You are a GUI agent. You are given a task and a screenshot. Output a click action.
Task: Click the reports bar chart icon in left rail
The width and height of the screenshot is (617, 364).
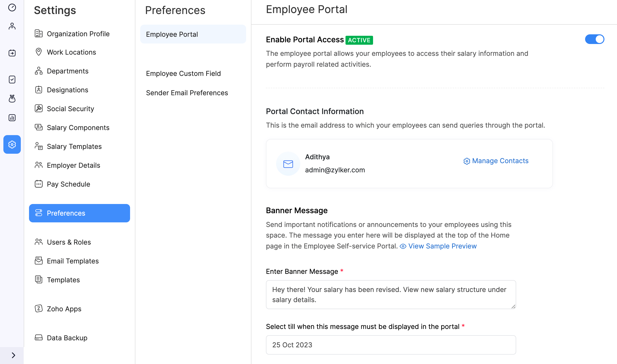coord(12,118)
